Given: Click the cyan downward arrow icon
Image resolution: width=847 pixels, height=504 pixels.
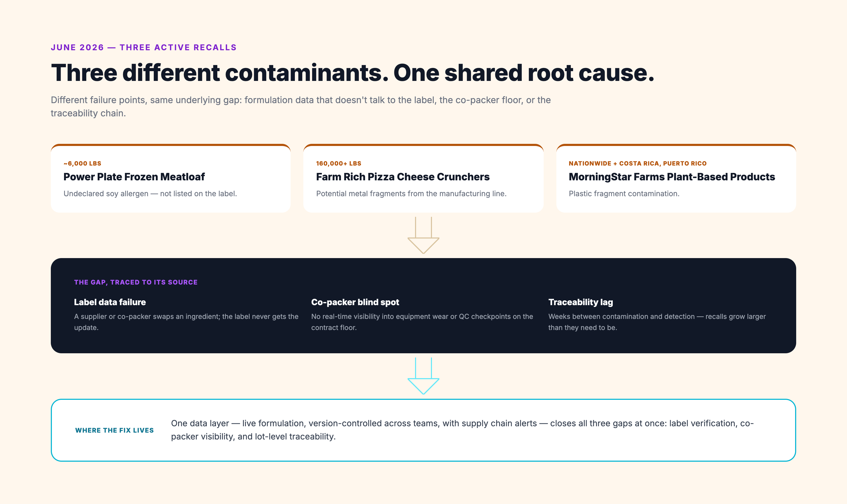Looking at the screenshot, I should coord(423,376).
